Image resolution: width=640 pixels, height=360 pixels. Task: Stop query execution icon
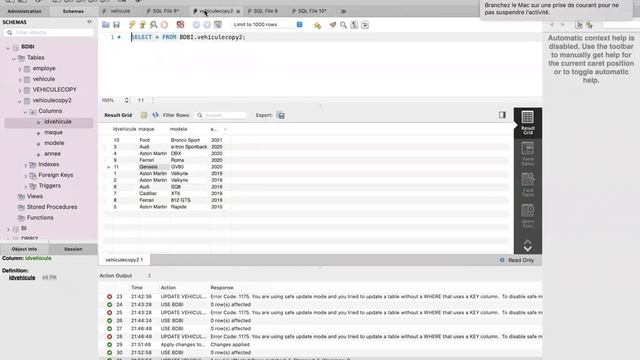(164, 25)
